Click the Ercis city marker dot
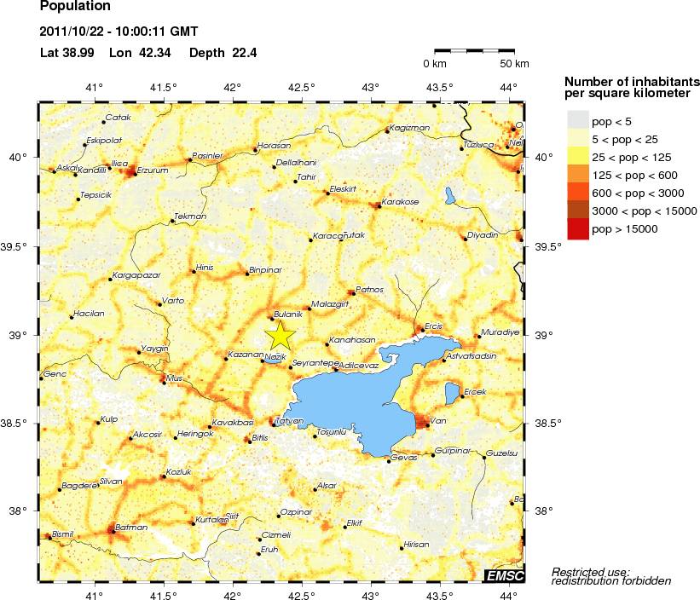The width and height of the screenshot is (700, 600). (x=419, y=332)
